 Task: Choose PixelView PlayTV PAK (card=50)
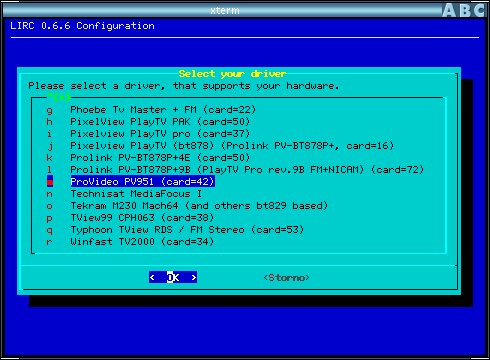(x=160, y=122)
